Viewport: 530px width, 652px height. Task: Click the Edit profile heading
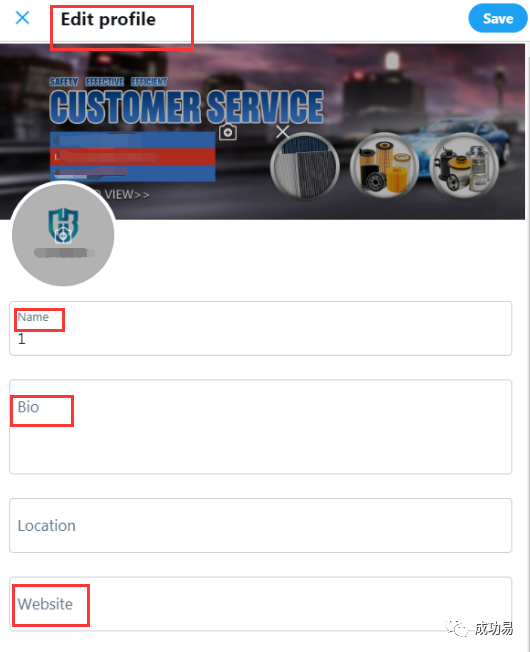tap(108, 20)
